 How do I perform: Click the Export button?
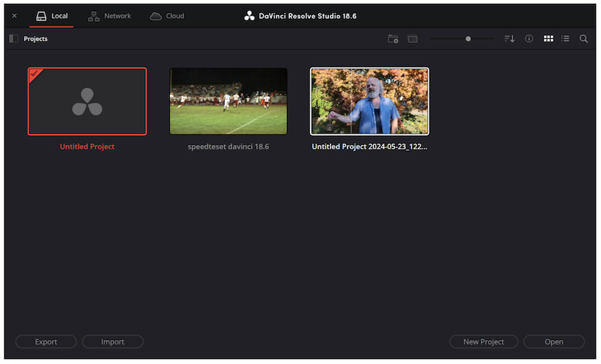pos(46,341)
